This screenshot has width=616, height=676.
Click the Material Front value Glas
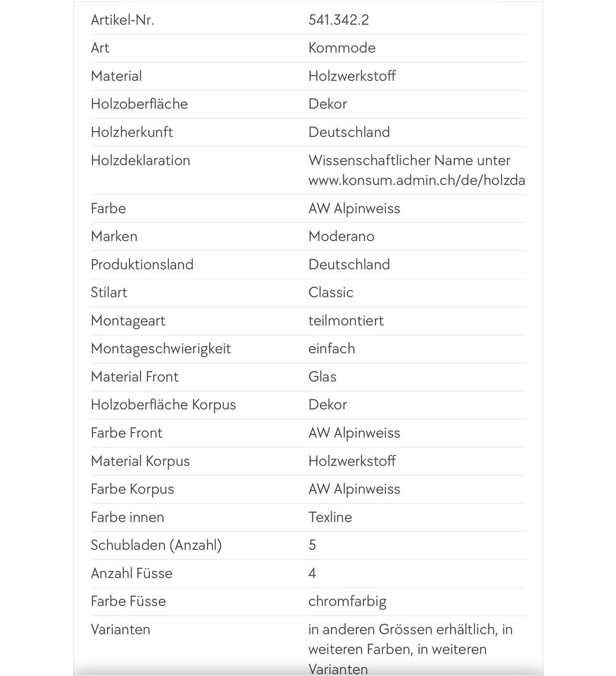click(x=322, y=377)
